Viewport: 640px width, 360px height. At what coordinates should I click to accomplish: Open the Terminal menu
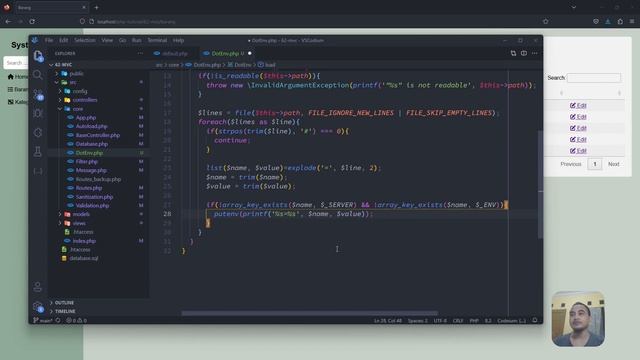[157, 40]
